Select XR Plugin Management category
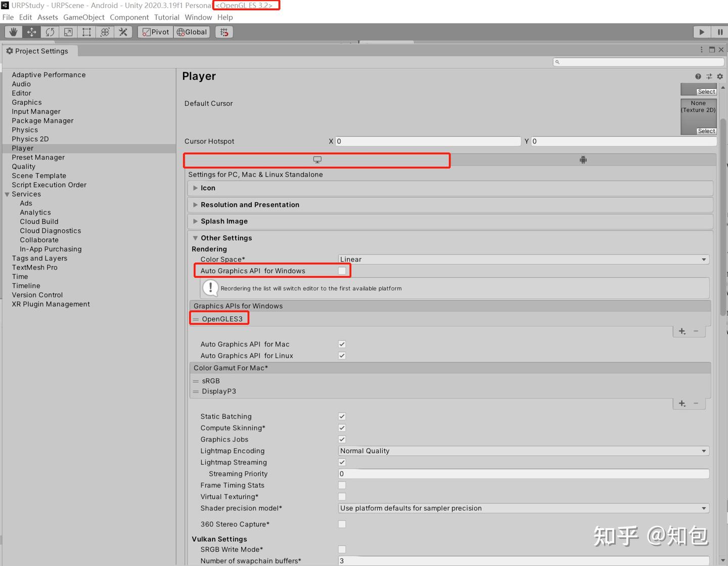 pyautogui.click(x=51, y=304)
